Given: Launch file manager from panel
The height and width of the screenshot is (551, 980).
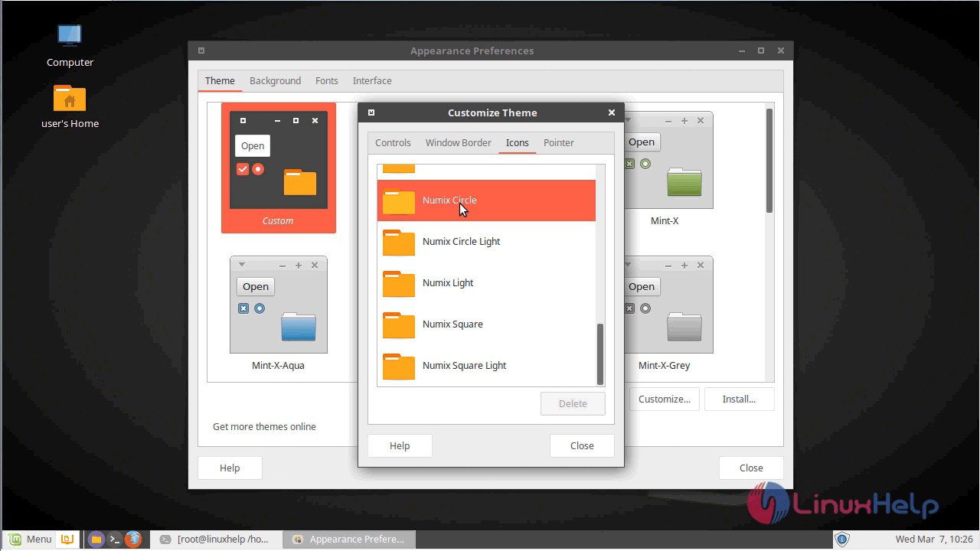Looking at the screenshot, I should point(96,540).
